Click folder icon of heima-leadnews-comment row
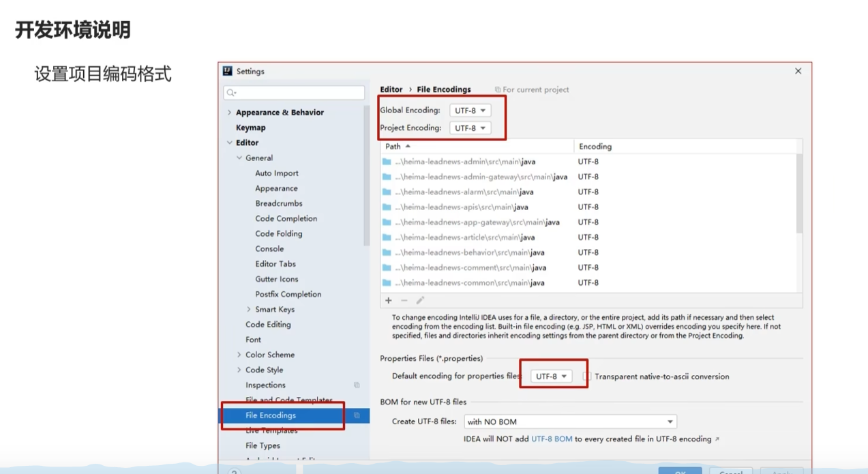The width and height of the screenshot is (868, 474). pos(387,267)
